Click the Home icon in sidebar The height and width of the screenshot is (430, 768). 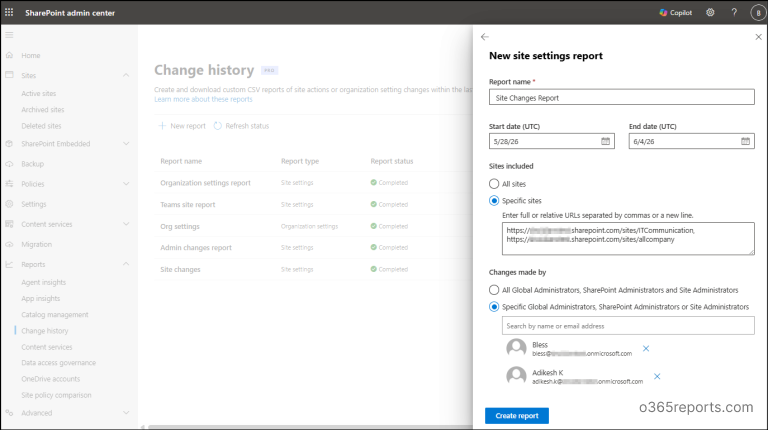[x=9, y=55]
